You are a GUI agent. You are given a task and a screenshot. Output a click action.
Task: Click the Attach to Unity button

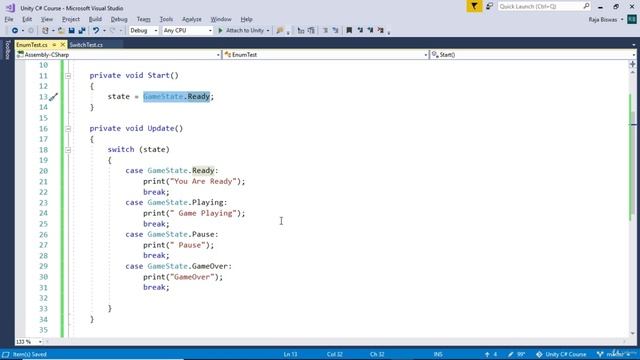point(245,31)
